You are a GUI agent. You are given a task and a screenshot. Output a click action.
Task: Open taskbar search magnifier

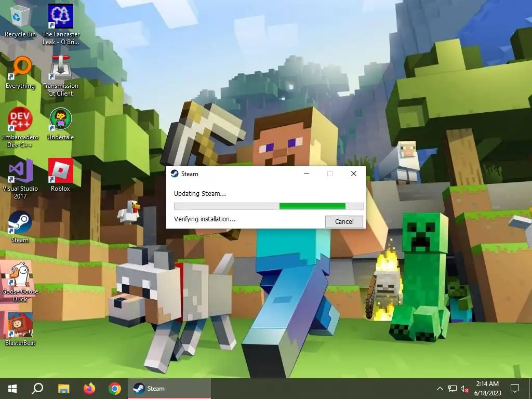37,389
